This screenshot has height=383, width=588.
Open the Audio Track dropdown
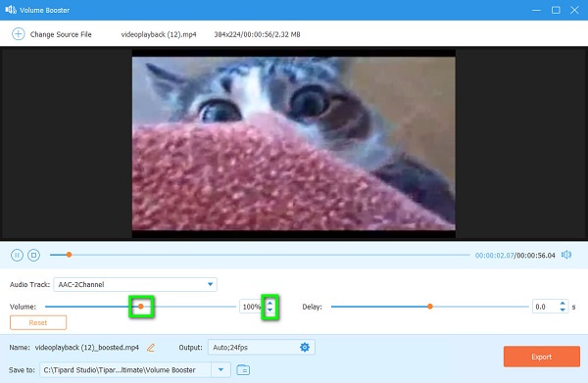135,284
